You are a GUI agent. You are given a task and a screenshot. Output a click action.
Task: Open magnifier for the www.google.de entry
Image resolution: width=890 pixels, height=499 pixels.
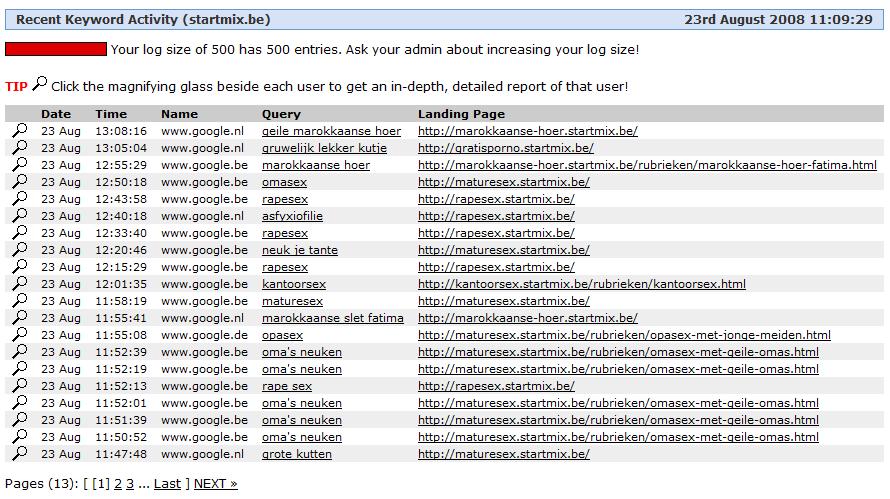point(19,335)
